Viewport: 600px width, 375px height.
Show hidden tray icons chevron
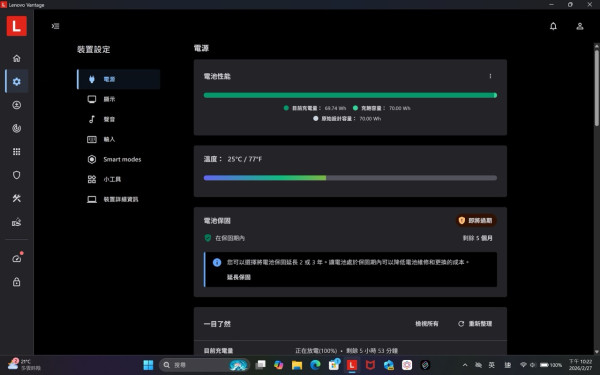(465, 365)
